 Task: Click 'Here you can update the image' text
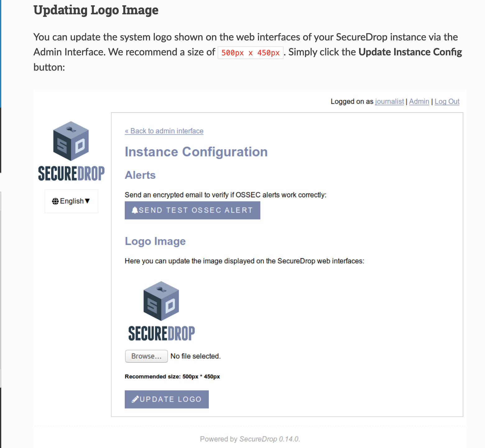[245, 261]
